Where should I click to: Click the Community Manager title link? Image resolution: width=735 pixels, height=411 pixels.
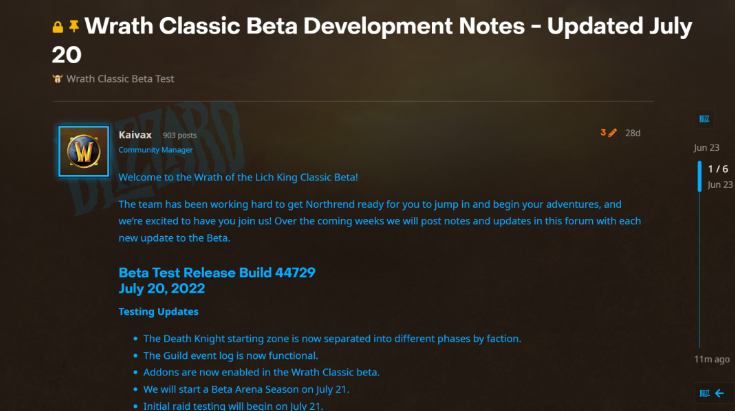pyautogui.click(x=155, y=150)
